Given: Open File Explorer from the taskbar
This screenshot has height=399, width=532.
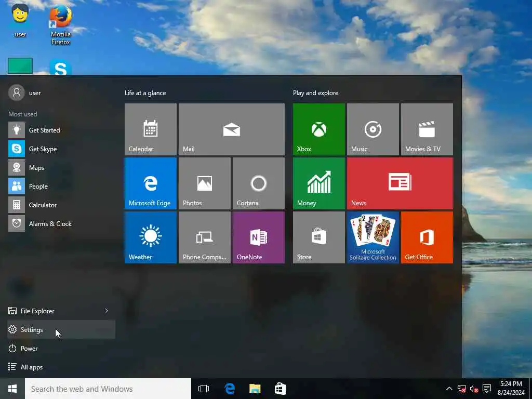Looking at the screenshot, I should click(x=255, y=389).
